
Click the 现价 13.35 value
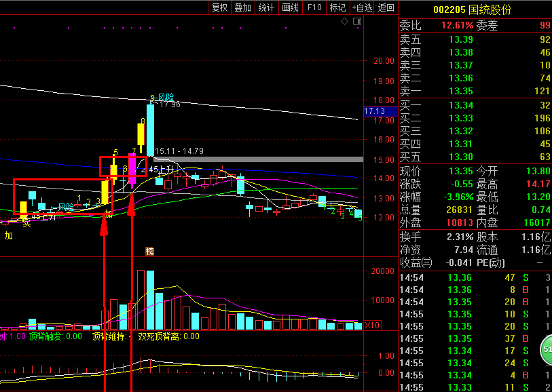(x=461, y=172)
